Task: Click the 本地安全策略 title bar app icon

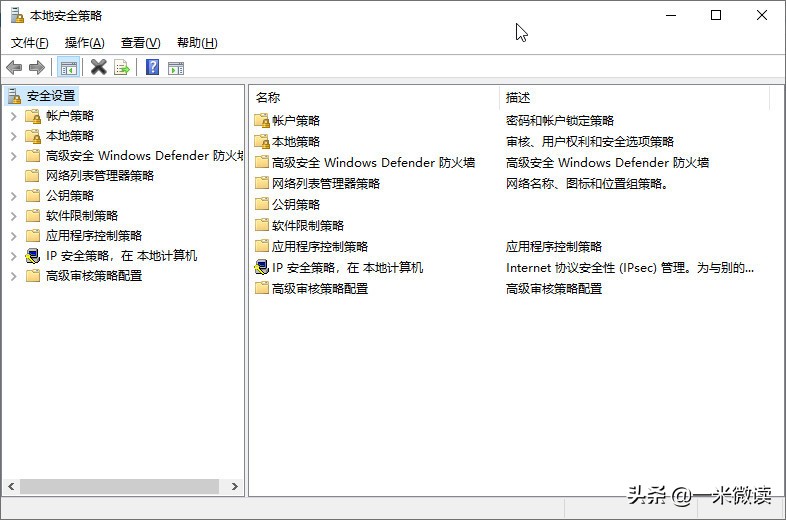Action: [17, 16]
